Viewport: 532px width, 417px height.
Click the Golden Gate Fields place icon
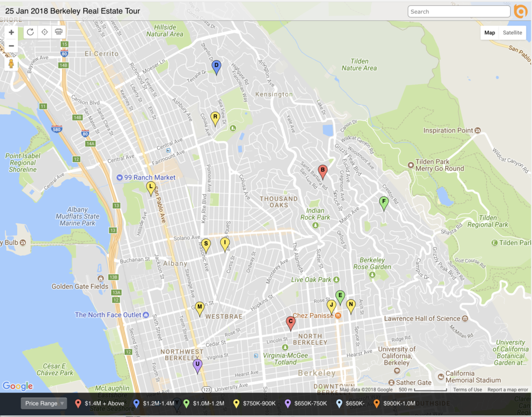point(100,278)
